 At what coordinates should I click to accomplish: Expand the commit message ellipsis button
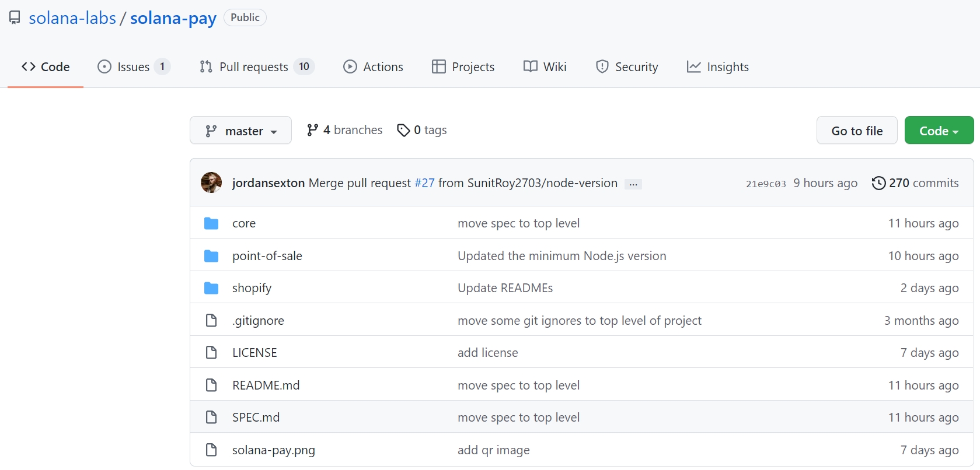(x=633, y=184)
